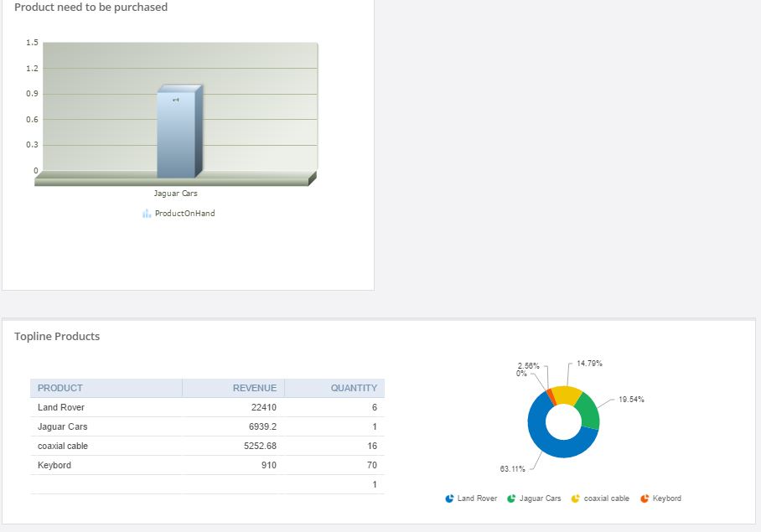
Task: Click the 19.54% donut label
Action: pyautogui.click(x=631, y=400)
